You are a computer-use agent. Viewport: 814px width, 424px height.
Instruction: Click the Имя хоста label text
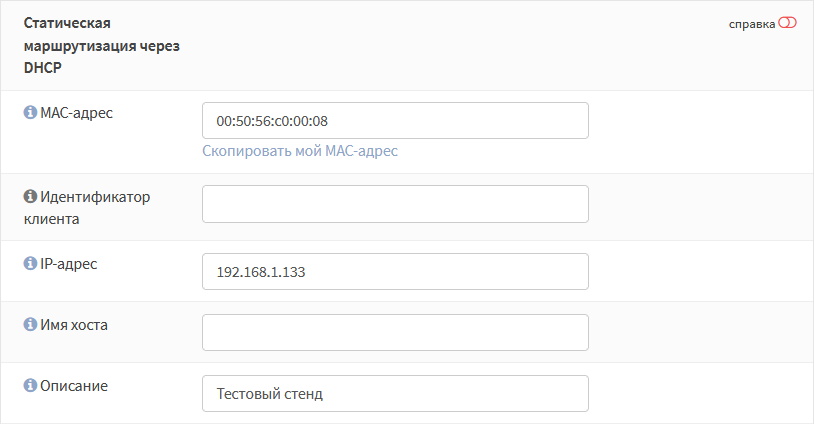tap(74, 325)
